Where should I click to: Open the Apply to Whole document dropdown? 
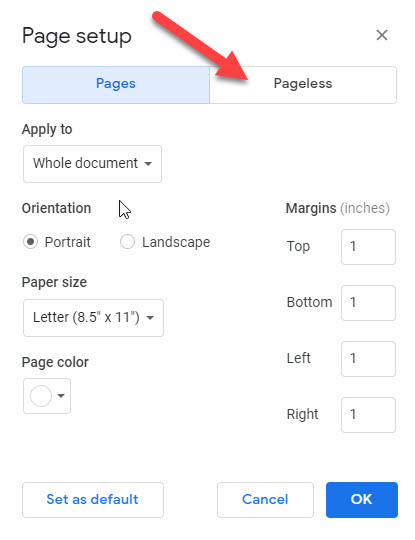pyautogui.click(x=92, y=164)
